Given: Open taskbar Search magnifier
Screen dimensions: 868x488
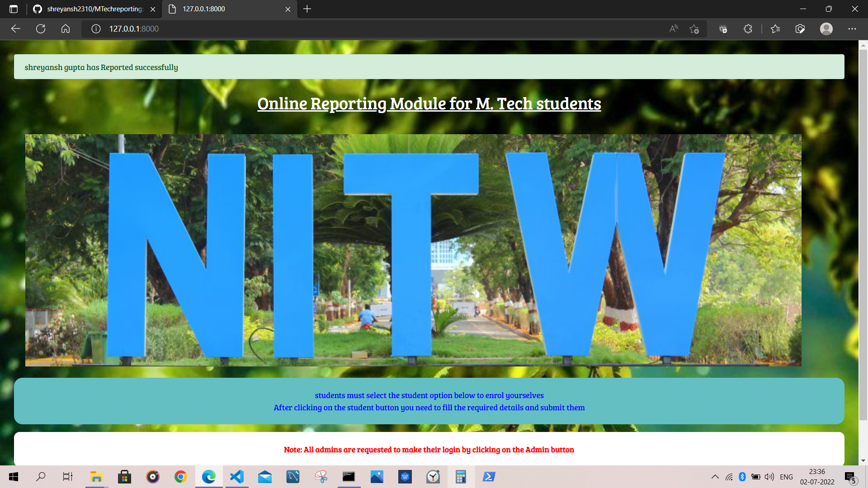Looking at the screenshot, I should coord(41,477).
